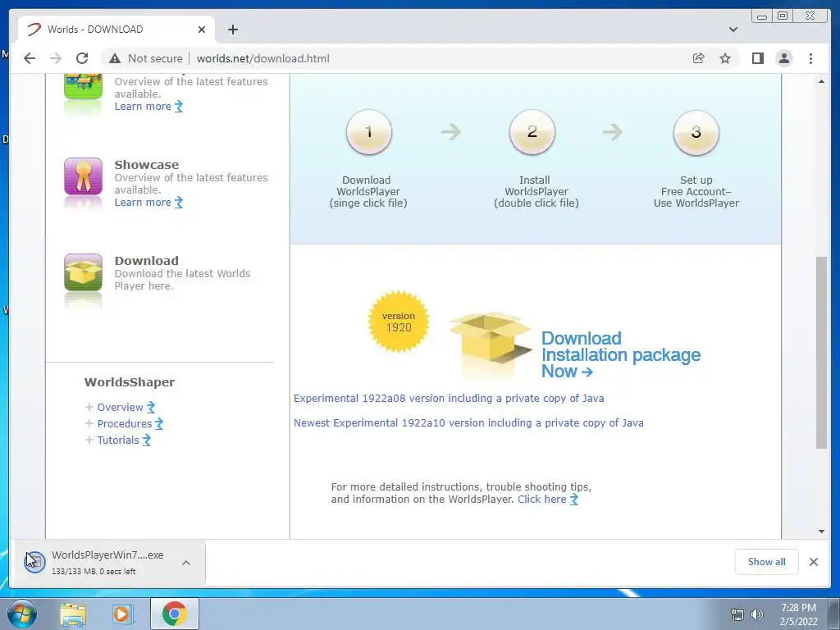Click the 'Install WorldsPlayer' step text

[x=536, y=191]
